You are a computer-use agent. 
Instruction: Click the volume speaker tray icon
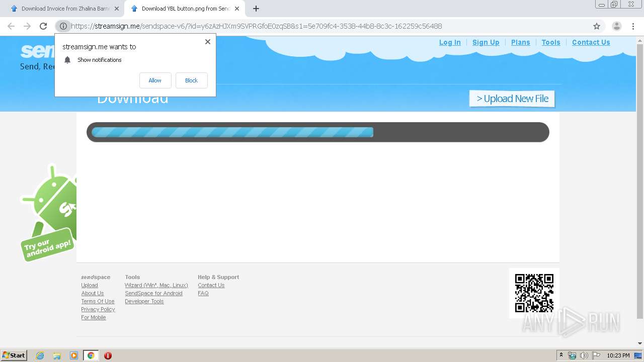point(584,355)
